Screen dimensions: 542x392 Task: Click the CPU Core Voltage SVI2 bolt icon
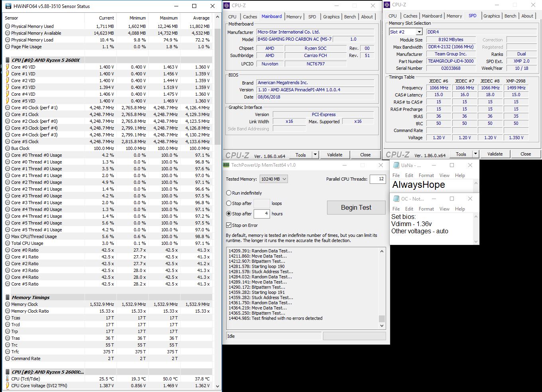[x=8, y=386]
